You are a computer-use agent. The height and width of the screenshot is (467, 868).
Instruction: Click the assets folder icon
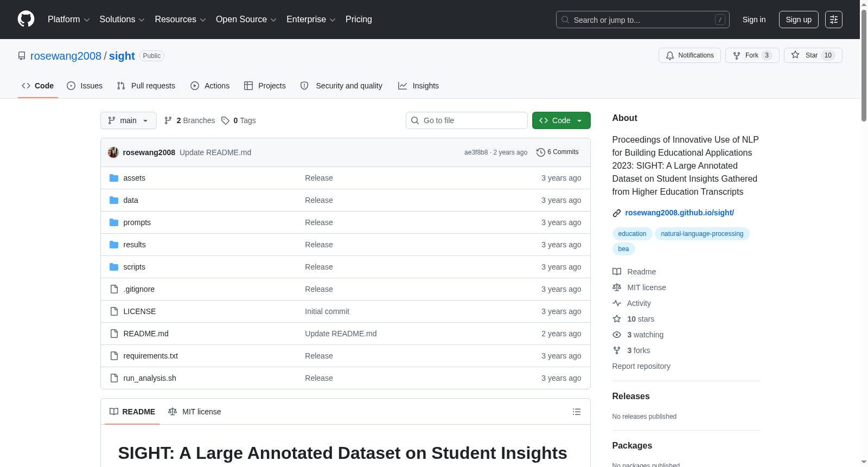pos(114,178)
